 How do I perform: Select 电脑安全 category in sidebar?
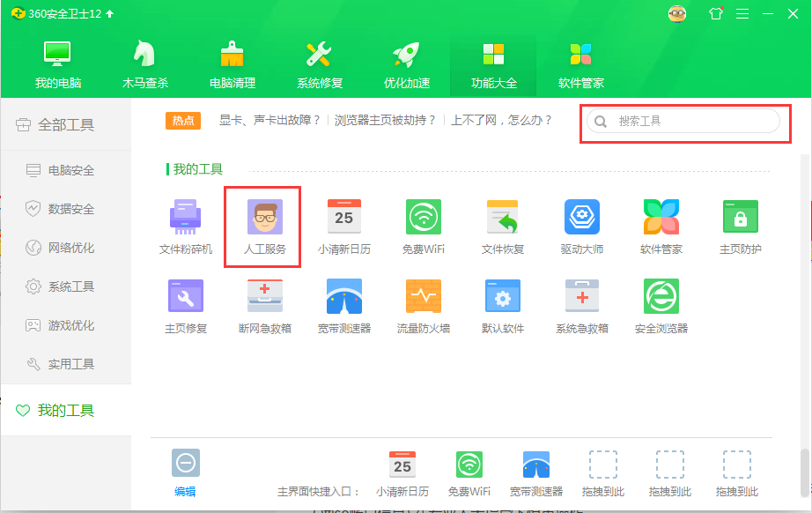pyautogui.click(x=66, y=170)
